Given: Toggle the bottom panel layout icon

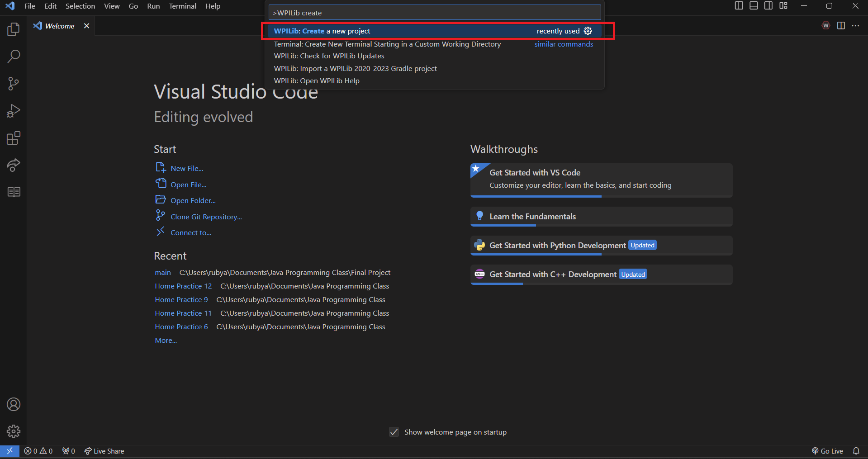Looking at the screenshot, I should point(754,6).
